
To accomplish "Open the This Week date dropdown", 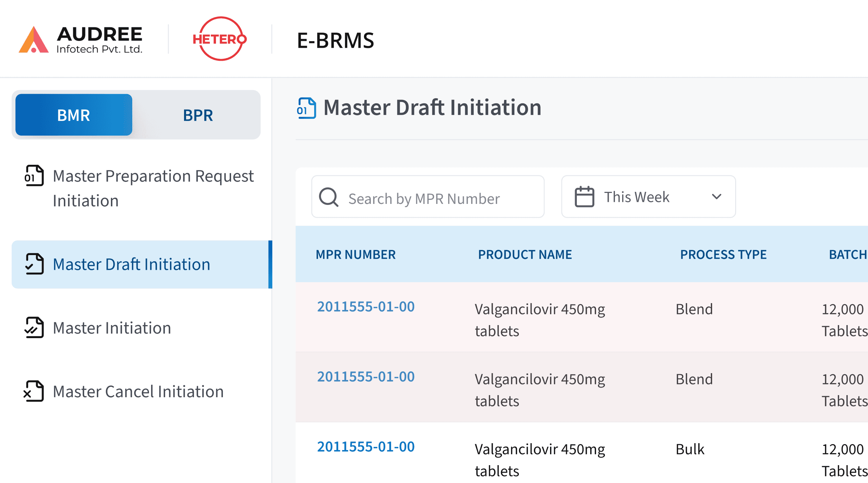I will pyautogui.click(x=648, y=197).
